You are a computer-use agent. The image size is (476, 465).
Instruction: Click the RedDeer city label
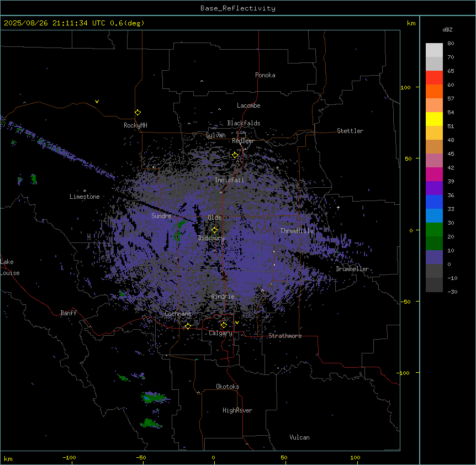tap(243, 141)
